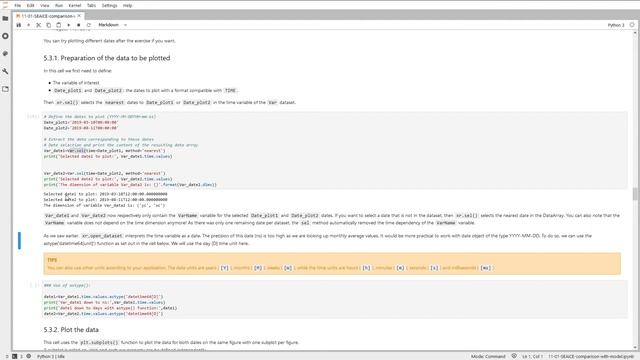Viewport: 640px width, 360px height.
Task: Click the Mode: Command status entry
Action: pos(488,356)
